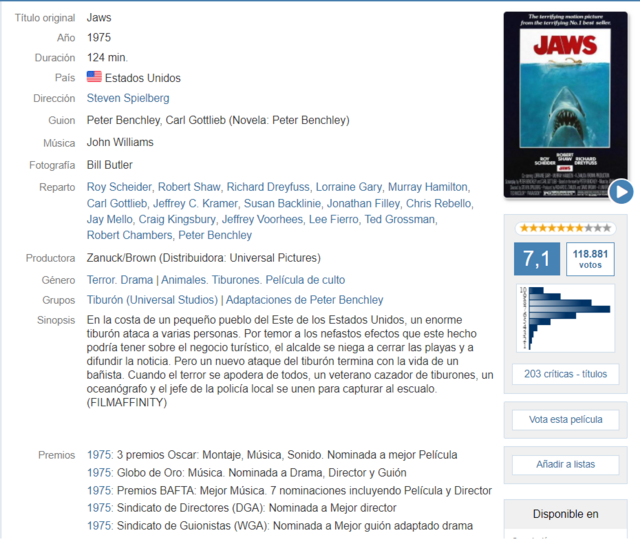Select the Animales topic link
This screenshot has height=544, width=640.
[184, 280]
